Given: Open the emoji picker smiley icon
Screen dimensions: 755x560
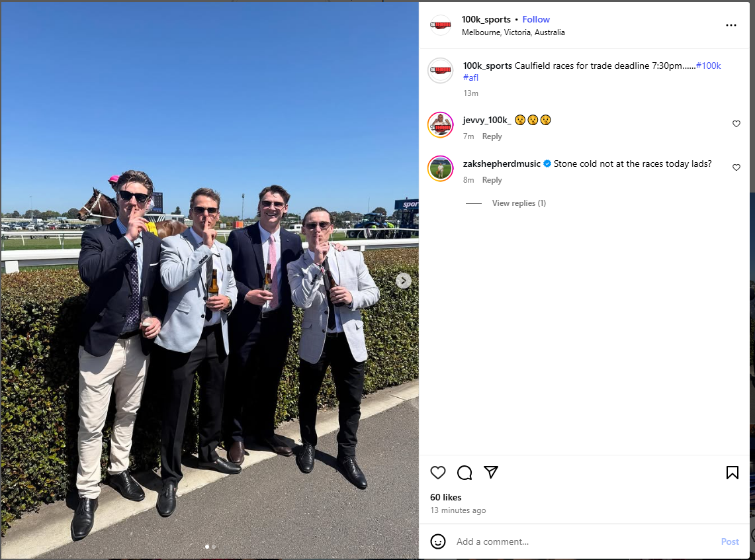Looking at the screenshot, I should click(437, 541).
